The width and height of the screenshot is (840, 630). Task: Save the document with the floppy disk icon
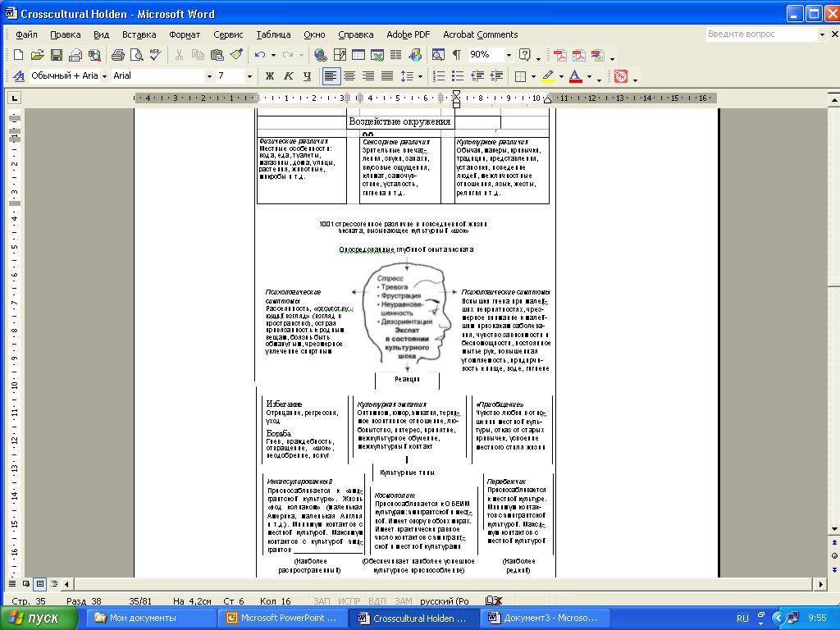[x=57, y=55]
